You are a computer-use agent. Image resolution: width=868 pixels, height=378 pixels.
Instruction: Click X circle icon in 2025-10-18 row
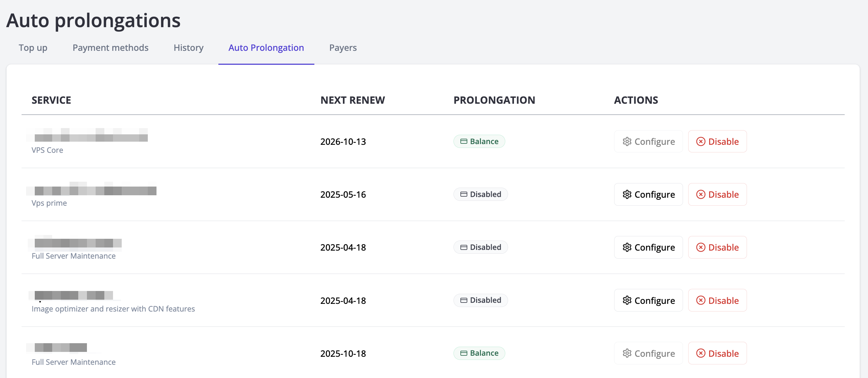pyautogui.click(x=701, y=353)
